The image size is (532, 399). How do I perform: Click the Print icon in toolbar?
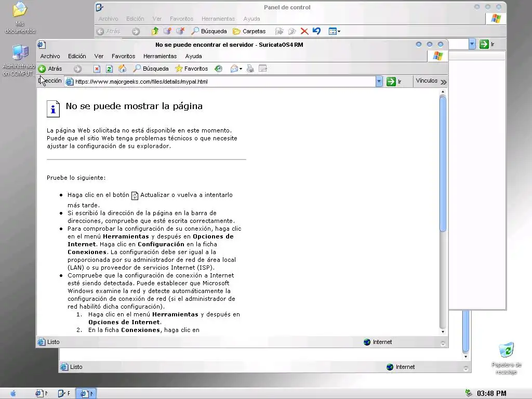click(250, 69)
